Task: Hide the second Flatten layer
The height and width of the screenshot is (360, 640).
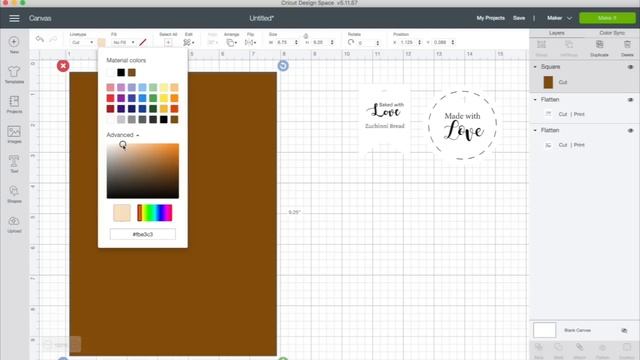Action: pyautogui.click(x=630, y=131)
